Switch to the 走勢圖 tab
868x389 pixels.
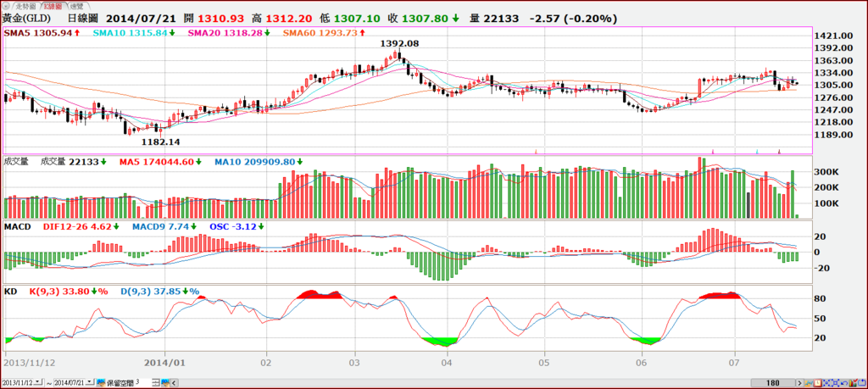click(26, 6)
